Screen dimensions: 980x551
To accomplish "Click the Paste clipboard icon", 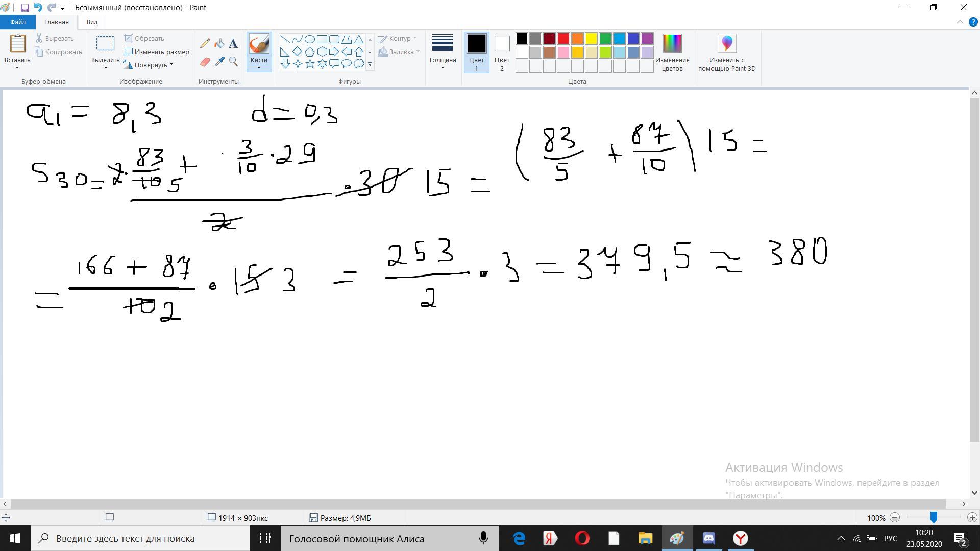I will [x=18, y=43].
